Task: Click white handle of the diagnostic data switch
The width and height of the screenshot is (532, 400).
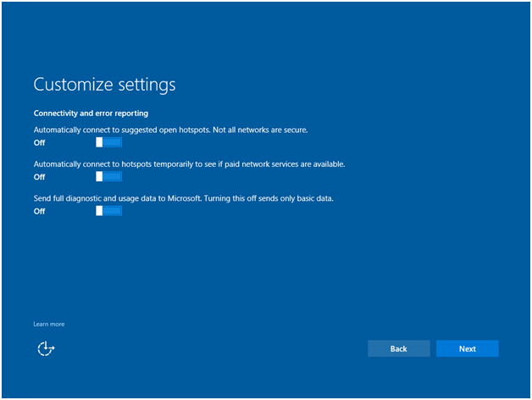Action: click(x=99, y=211)
